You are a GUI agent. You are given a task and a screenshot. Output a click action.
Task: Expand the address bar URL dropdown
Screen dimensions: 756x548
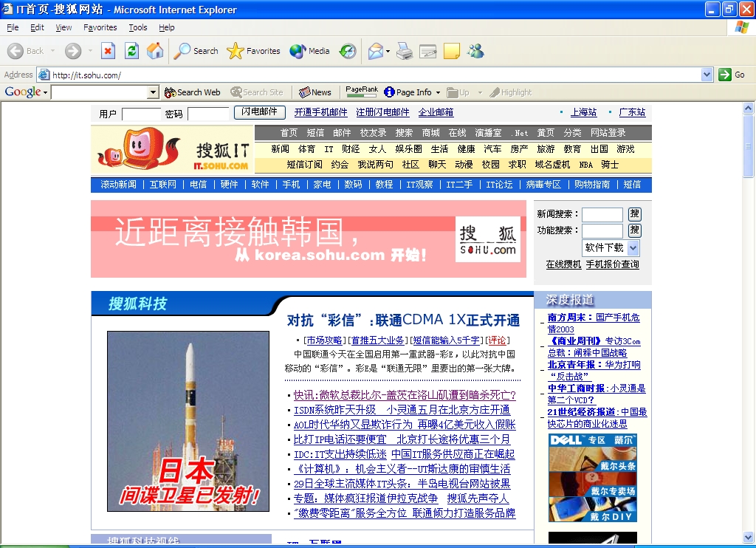pos(707,75)
